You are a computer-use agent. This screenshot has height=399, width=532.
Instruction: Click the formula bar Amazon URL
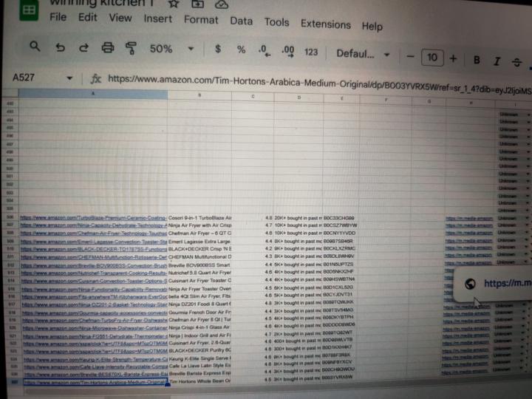tap(319, 84)
